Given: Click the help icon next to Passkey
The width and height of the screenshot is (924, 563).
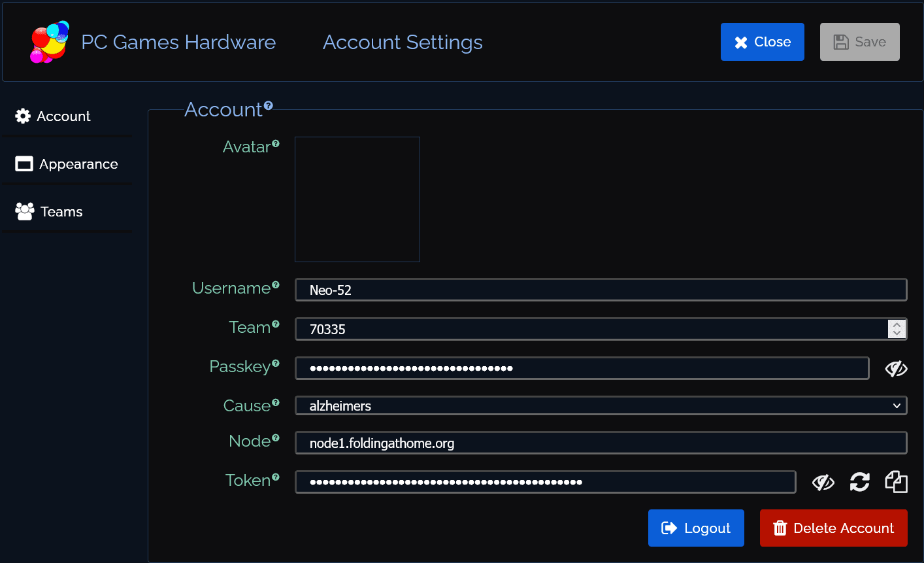Looking at the screenshot, I should (276, 364).
